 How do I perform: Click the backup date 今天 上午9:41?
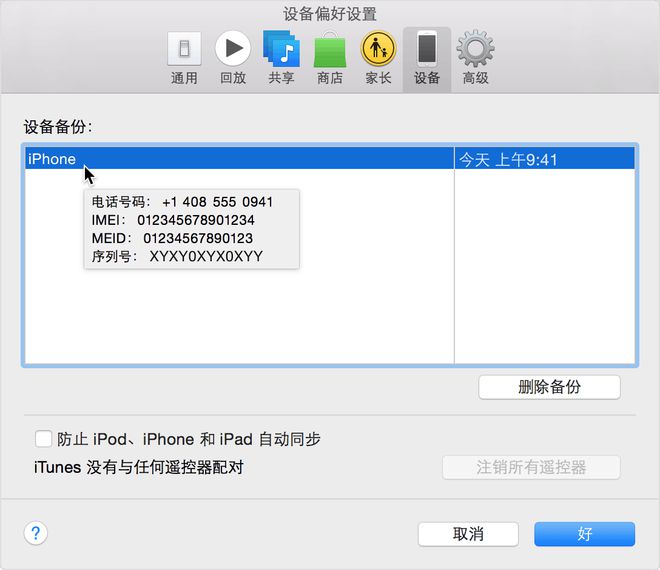508,160
